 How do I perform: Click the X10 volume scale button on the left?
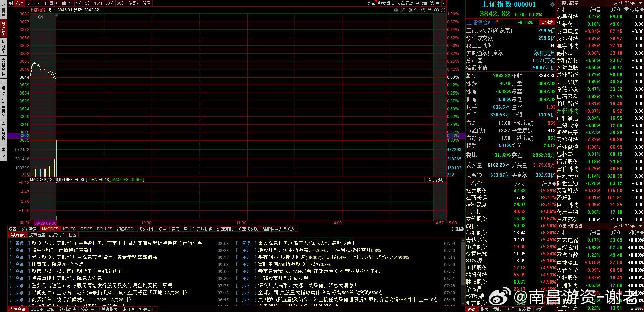click(x=25, y=174)
